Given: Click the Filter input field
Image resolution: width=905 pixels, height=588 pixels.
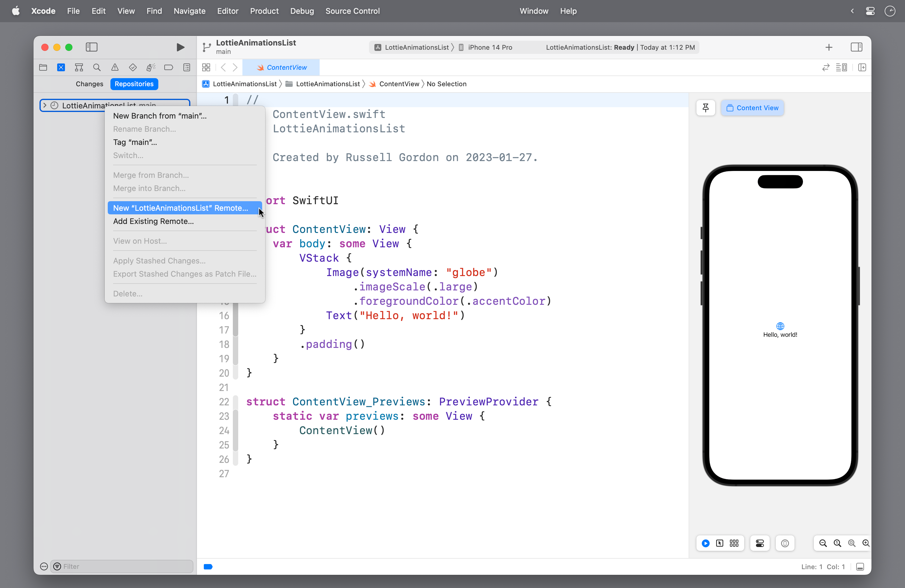Looking at the screenshot, I should 125,567.
